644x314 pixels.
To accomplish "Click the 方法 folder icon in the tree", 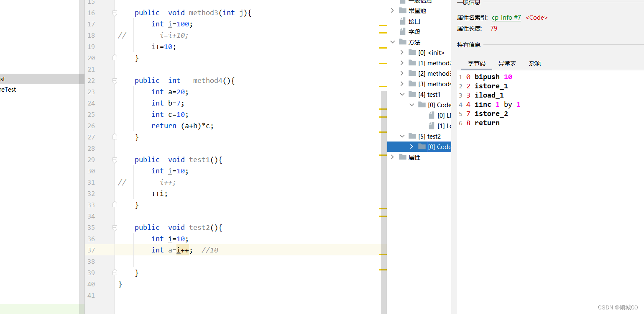I will (403, 42).
